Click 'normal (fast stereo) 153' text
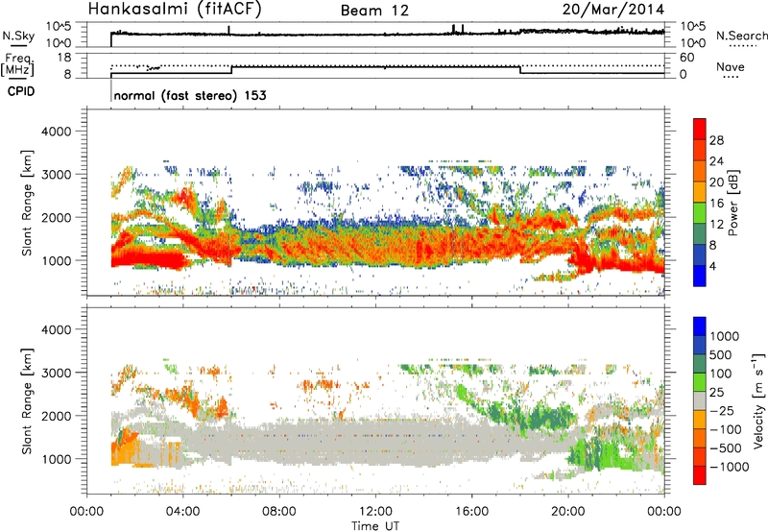Viewport: 768px width, 532px height. tap(190, 95)
